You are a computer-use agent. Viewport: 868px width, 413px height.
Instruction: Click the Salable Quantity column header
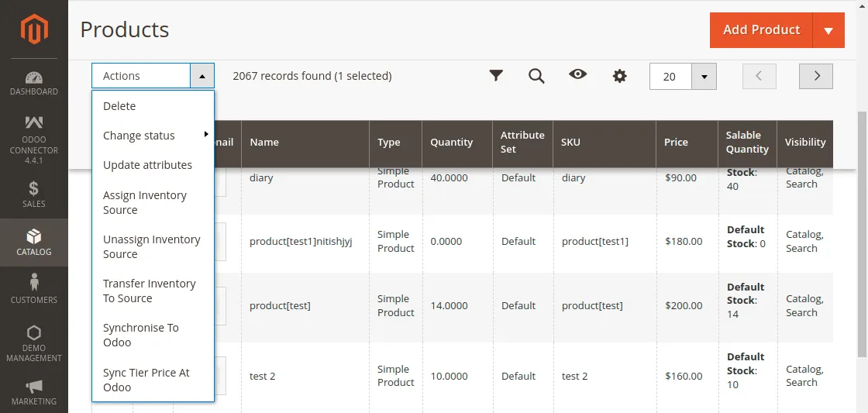click(x=747, y=143)
